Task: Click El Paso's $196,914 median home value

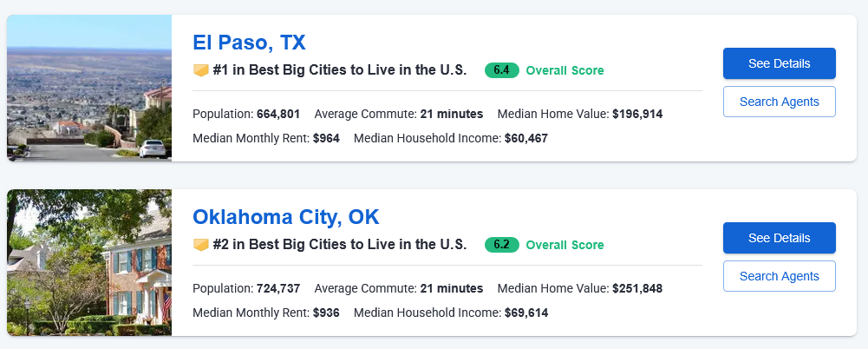Action: coord(637,114)
